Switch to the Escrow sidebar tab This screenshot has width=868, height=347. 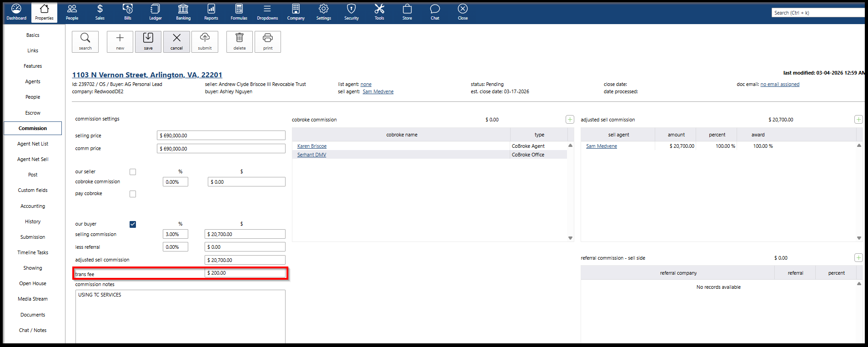tap(33, 113)
